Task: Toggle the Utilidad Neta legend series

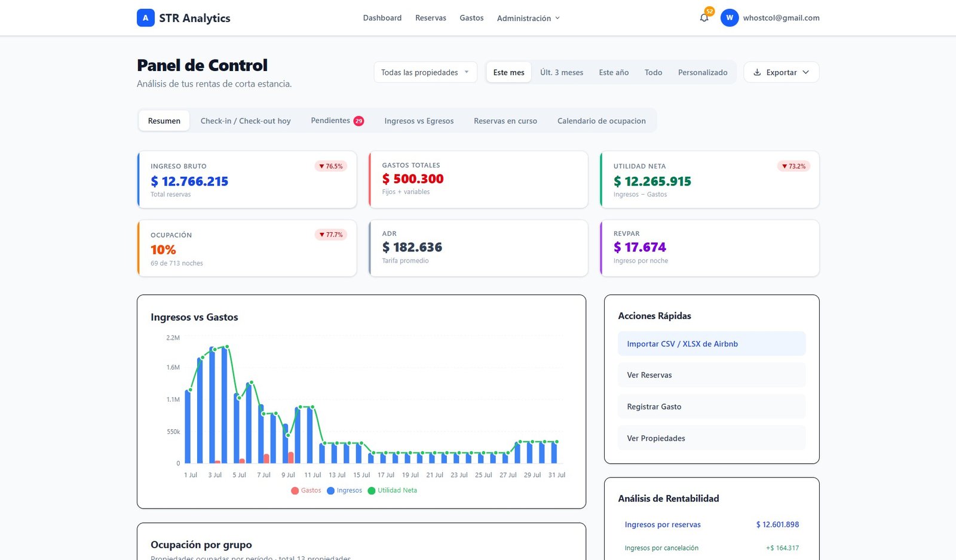Action: [393, 491]
